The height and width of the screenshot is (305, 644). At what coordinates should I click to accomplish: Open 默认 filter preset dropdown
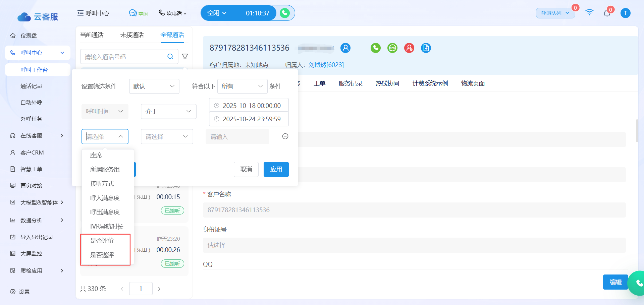154,86
